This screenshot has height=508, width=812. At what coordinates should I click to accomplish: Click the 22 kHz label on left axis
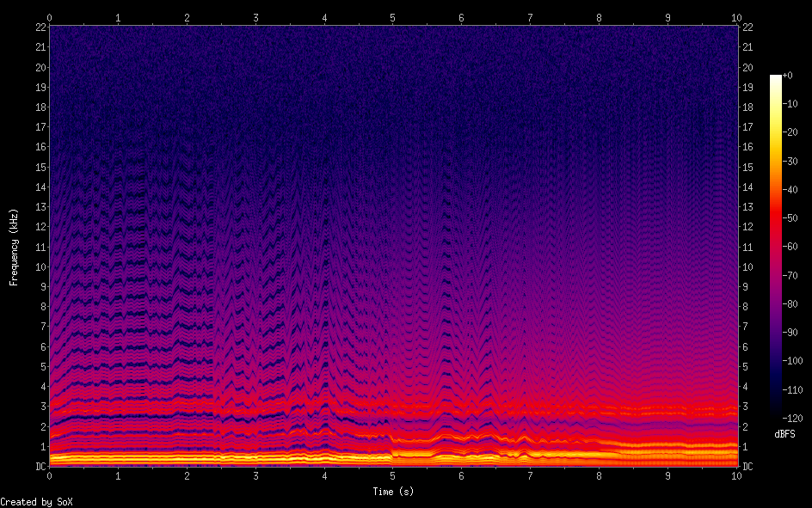click(39, 28)
